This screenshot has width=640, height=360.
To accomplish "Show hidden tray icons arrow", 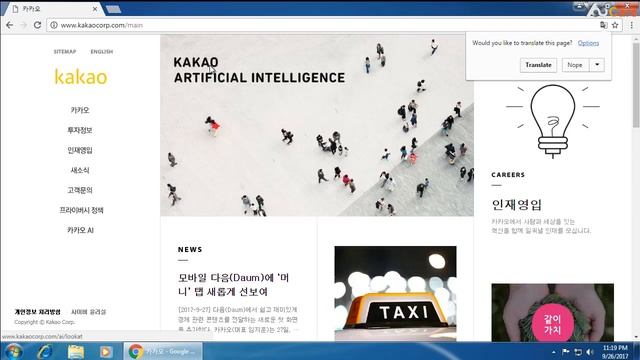I will click(553, 352).
